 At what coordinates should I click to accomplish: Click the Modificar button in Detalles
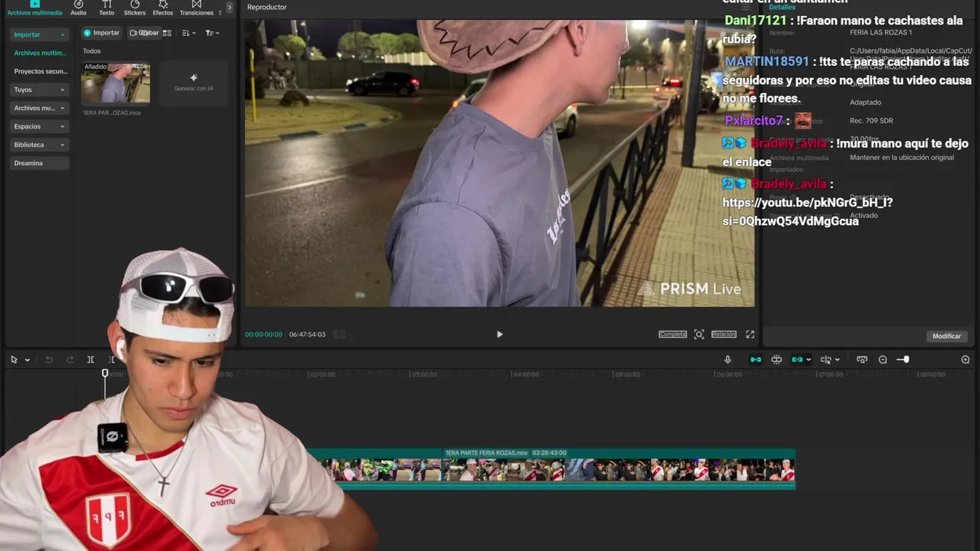pyautogui.click(x=946, y=336)
